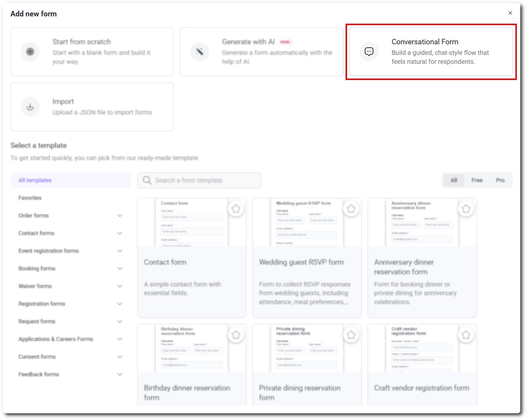The width and height of the screenshot is (527, 420).
Task: Expand the Order forms category
Action: click(120, 216)
